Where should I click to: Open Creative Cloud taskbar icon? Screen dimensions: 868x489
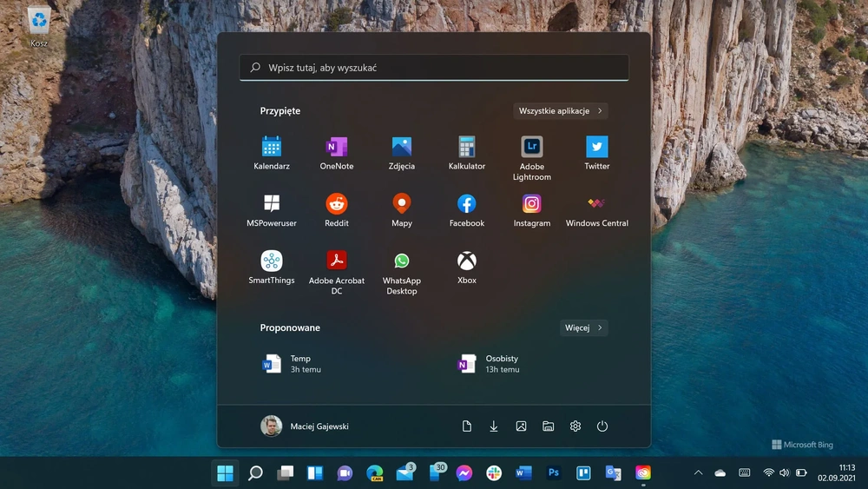[643, 473]
